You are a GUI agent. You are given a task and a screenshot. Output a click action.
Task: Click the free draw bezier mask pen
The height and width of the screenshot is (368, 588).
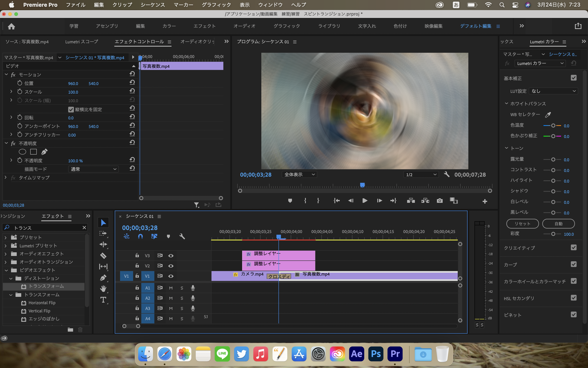[44, 152]
